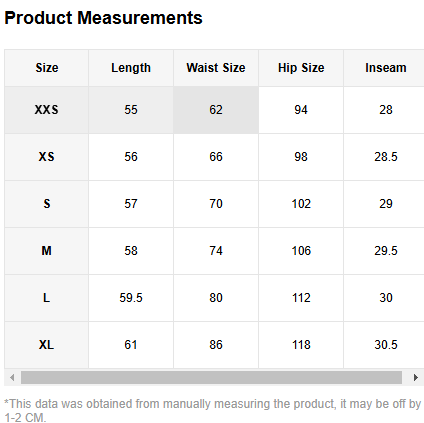Viewport: 424px width, 423px height.
Task: Select the L size row header
Action: [47, 298]
